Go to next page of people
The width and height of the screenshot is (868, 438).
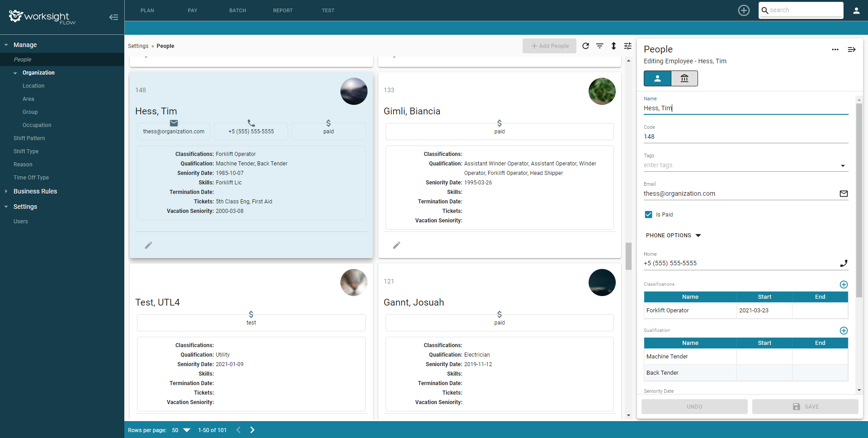pos(252,430)
